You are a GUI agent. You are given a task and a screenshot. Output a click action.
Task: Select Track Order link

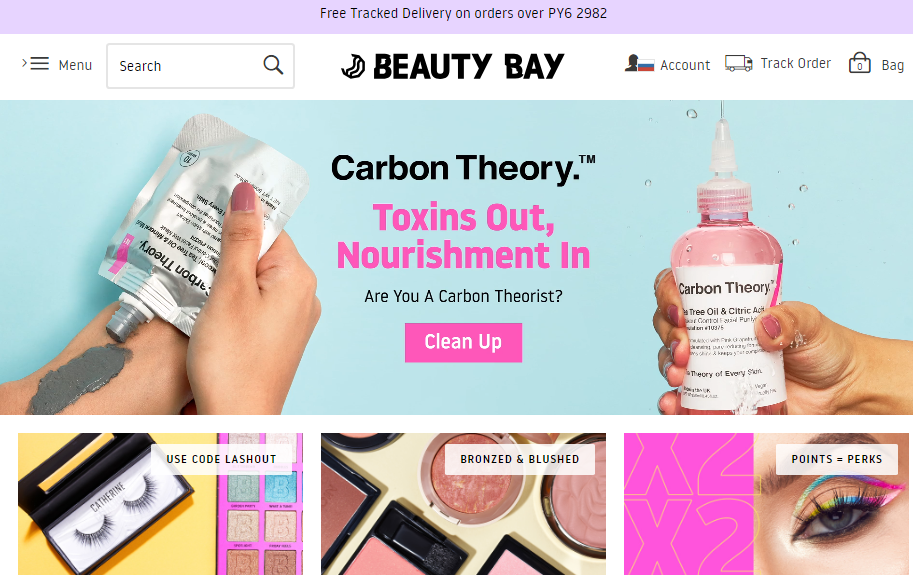(795, 63)
